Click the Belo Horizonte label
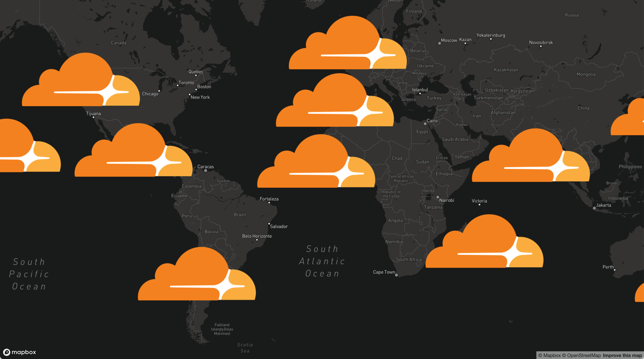Screen dimensions: 644x359 [x=257, y=236]
